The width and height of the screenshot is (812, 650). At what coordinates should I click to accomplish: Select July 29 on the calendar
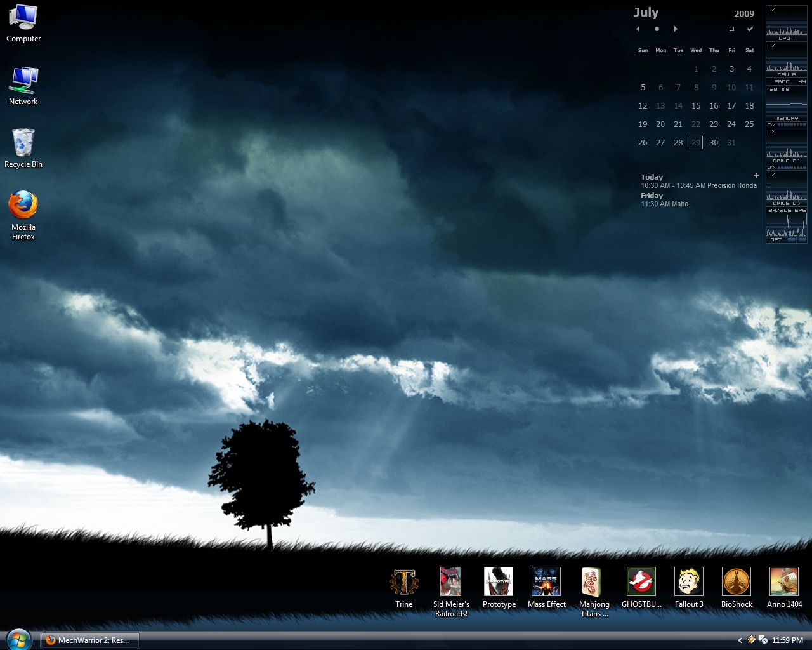coord(696,143)
